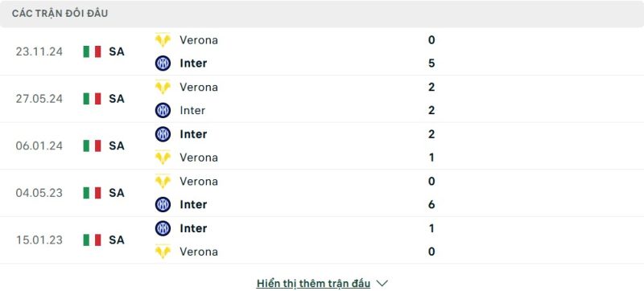Click Verona team name in 04.05.23 match
The image size is (644, 291).
[199, 181]
